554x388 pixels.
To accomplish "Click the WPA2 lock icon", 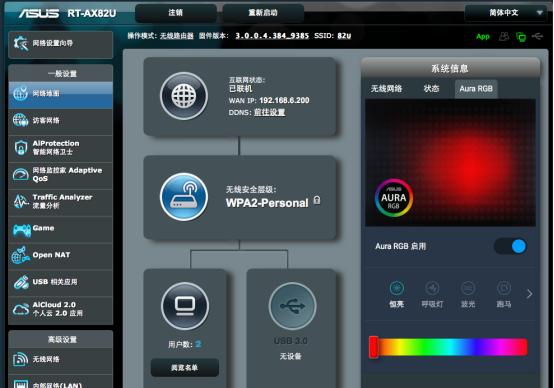I will pyautogui.click(x=317, y=200).
